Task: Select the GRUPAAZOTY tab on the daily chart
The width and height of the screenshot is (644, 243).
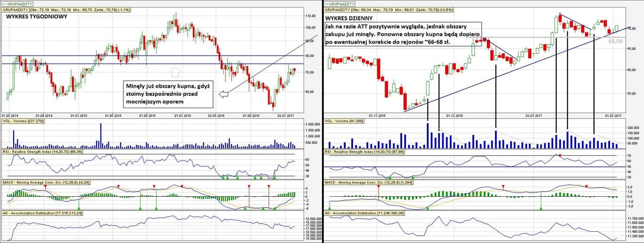Action: 338,3
